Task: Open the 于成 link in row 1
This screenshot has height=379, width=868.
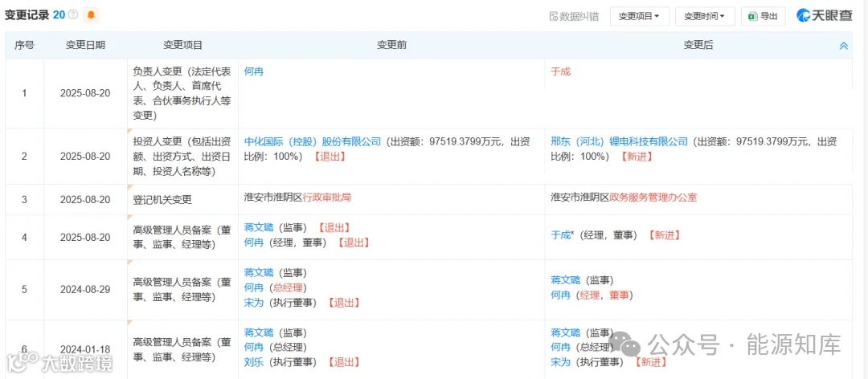Action: [x=560, y=71]
